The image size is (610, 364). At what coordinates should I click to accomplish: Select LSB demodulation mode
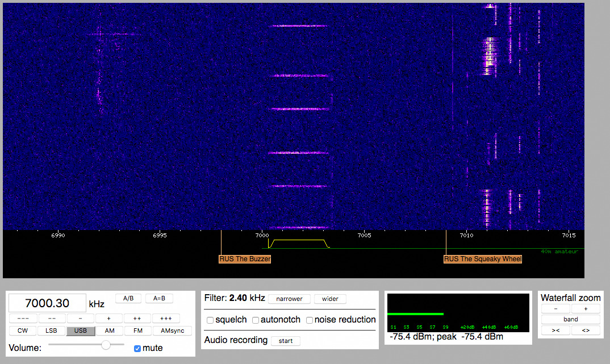51,330
